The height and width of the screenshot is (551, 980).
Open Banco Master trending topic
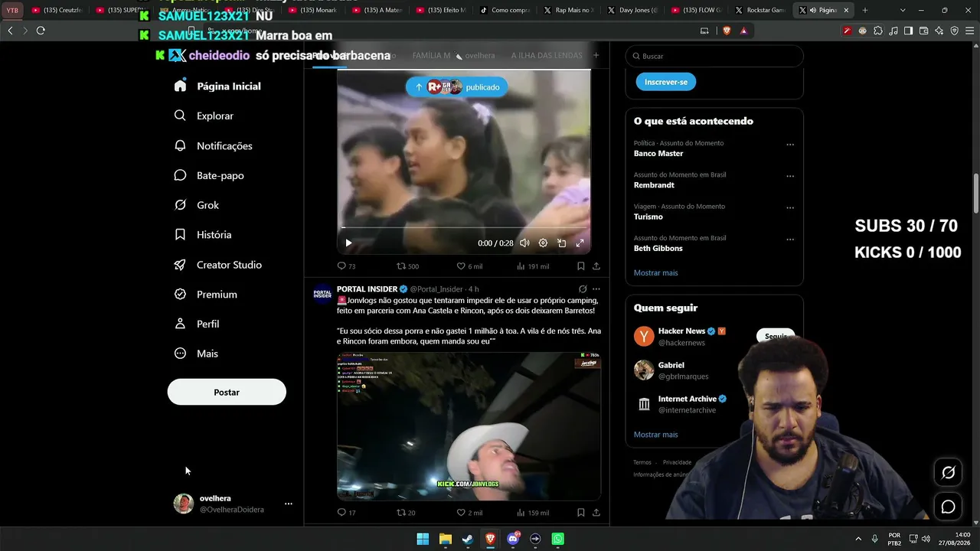(x=658, y=154)
